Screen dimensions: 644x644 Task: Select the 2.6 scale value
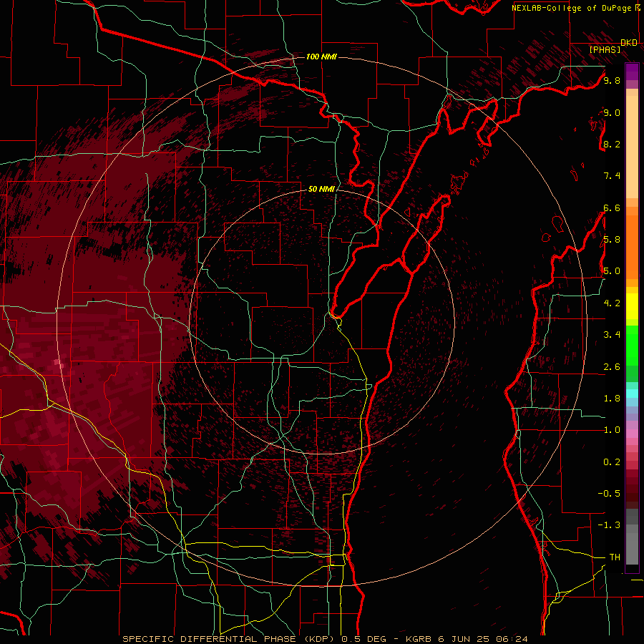[x=612, y=367]
